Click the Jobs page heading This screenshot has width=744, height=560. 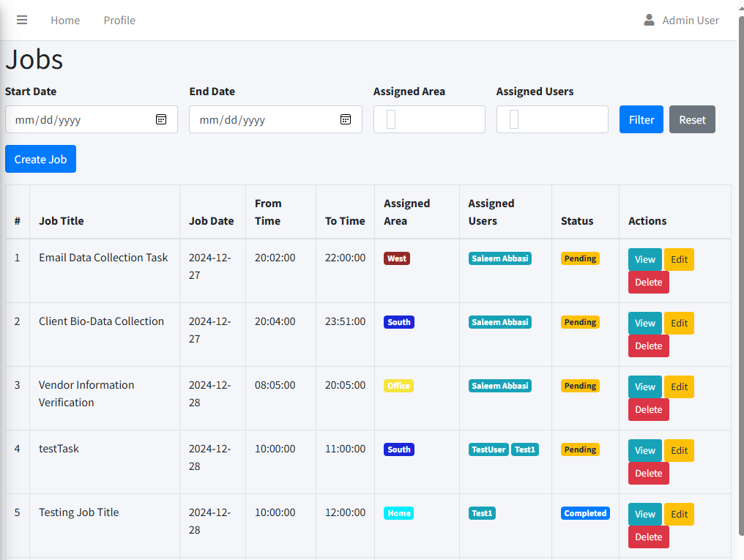click(34, 60)
